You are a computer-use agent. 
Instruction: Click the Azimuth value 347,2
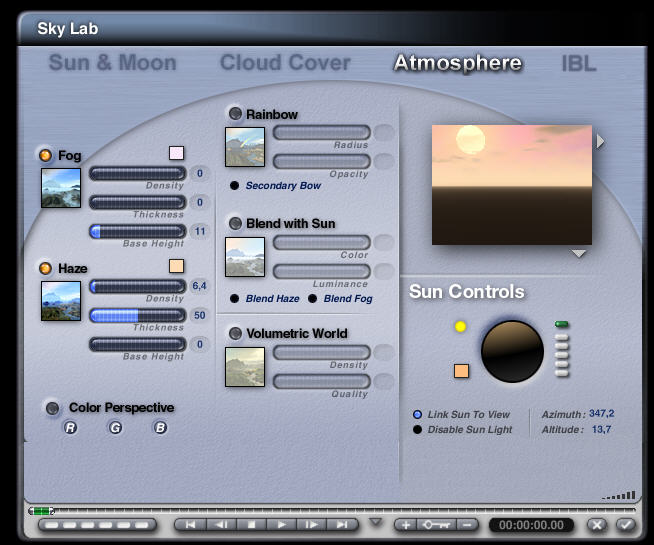pyautogui.click(x=601, y=414)
